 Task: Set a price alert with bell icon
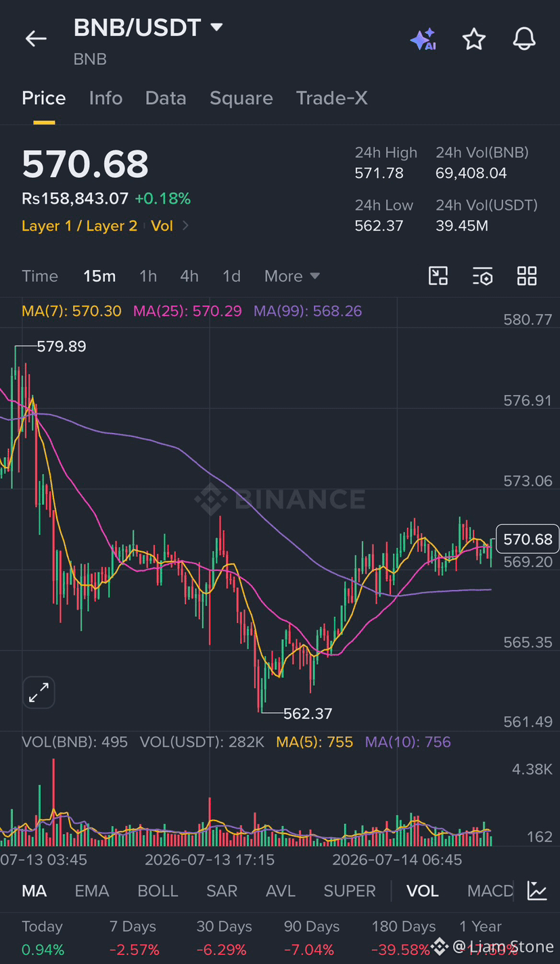(524, 39)
